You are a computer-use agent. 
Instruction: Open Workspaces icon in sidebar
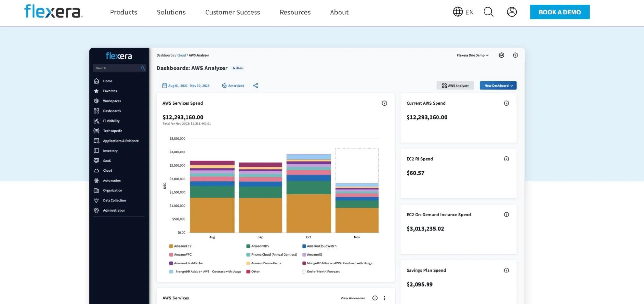tap(96, 101)
